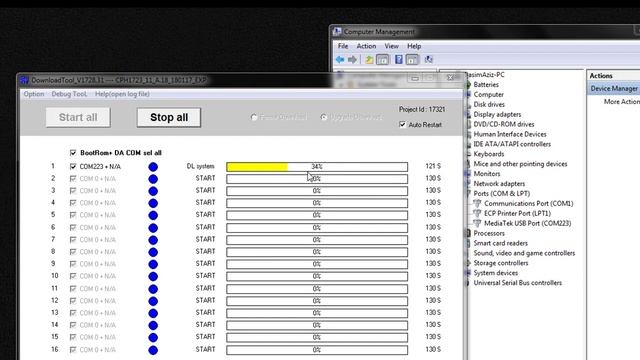Screen dimensions: 640x360
Task: Toggle COM 0 + N/A checkbox in row 16
Action: 73,350
